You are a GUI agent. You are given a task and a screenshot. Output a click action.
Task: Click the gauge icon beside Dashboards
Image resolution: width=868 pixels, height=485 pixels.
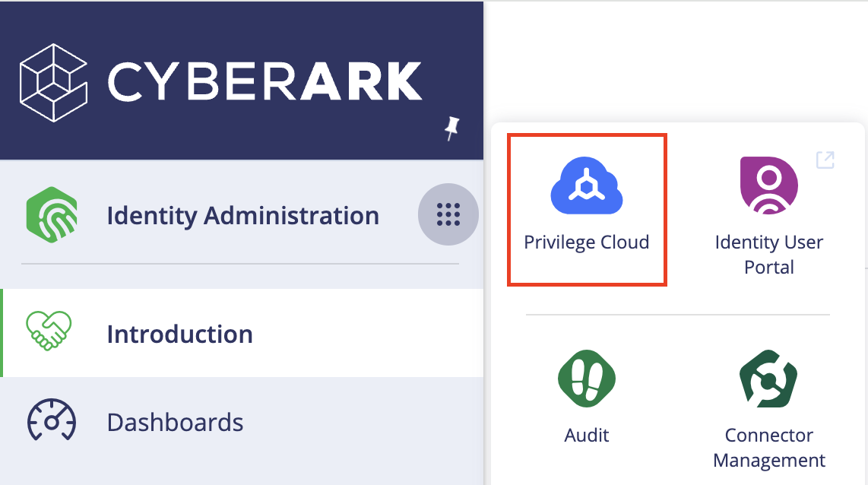pos(52,420)
